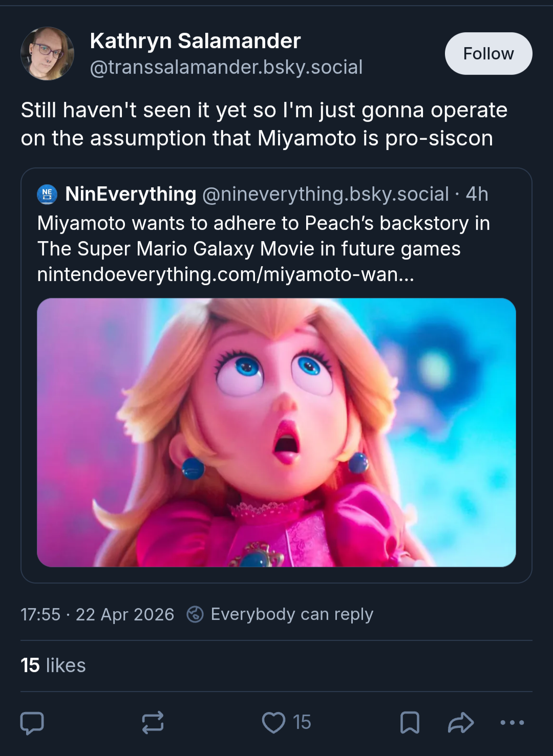Open the @transsalamander.bsky.social handle
Screen dimensions: 553x756
pos(226,67)
